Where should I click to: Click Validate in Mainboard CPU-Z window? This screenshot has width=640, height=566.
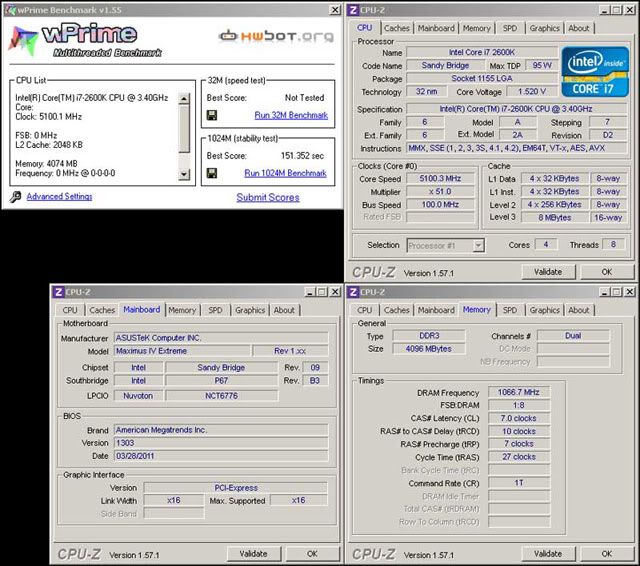click(253, 554)
